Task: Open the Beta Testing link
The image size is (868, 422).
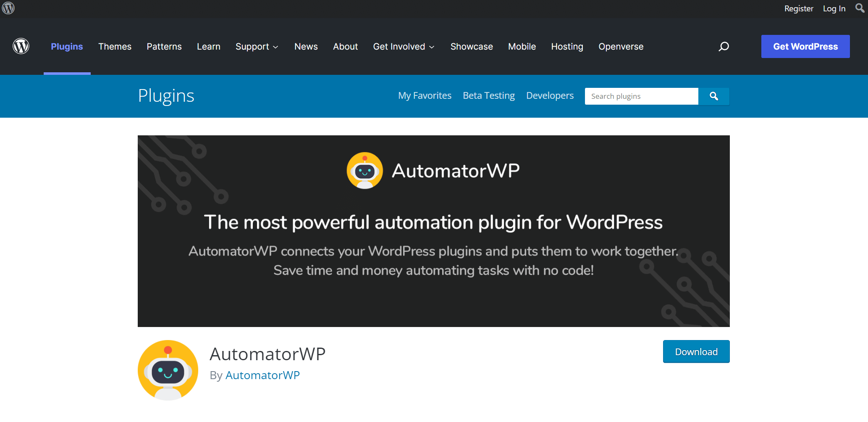Action: [489, 96]
